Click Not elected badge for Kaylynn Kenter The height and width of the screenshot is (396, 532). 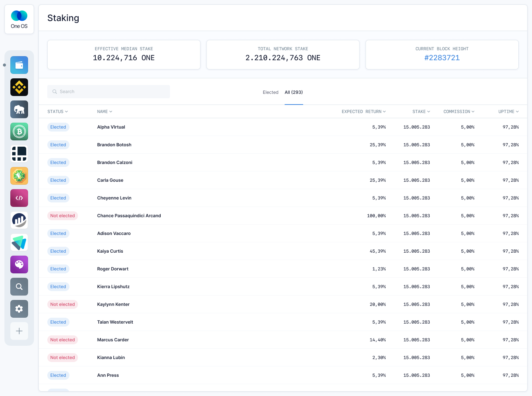[x=62, y=304]
